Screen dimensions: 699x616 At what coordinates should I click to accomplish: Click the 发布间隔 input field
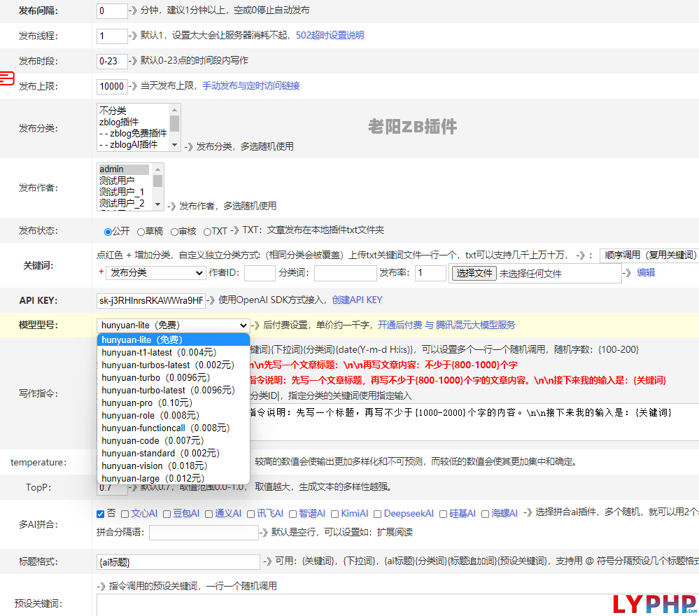(112, 10)
